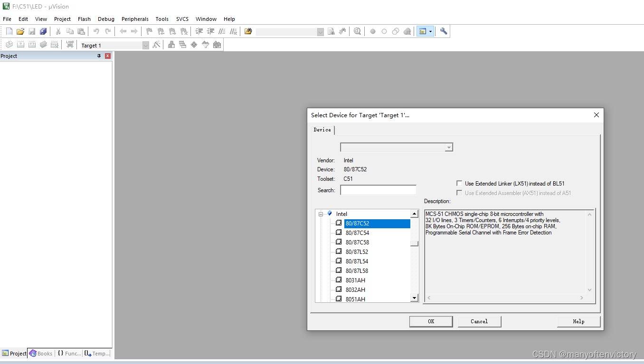Click the Rebuild all target files icon
This screenshot has width=644, height=364.
tap(32, 45)
